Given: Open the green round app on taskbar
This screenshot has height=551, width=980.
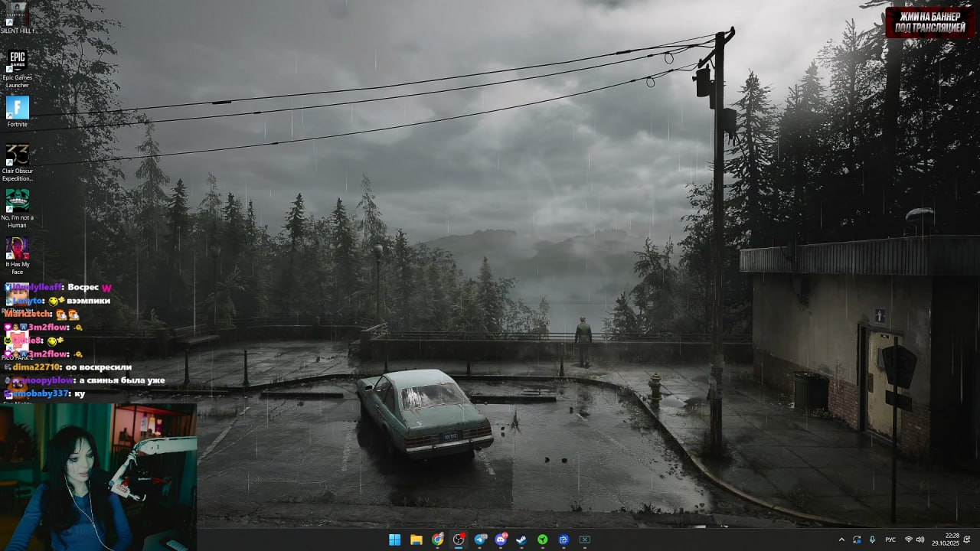Looking at the screenshot, I should point(543,540).
